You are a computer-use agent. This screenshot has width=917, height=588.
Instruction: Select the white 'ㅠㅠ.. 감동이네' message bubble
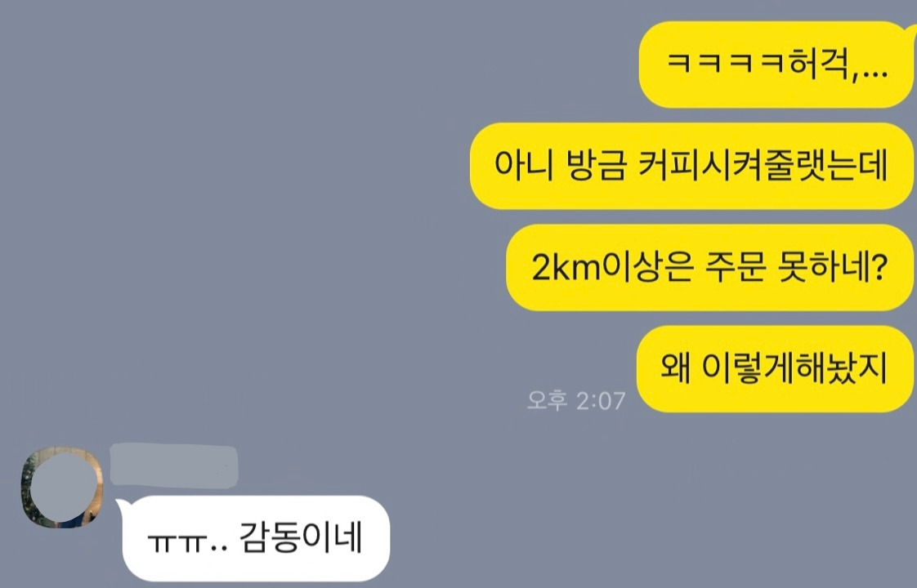[256, 539]
